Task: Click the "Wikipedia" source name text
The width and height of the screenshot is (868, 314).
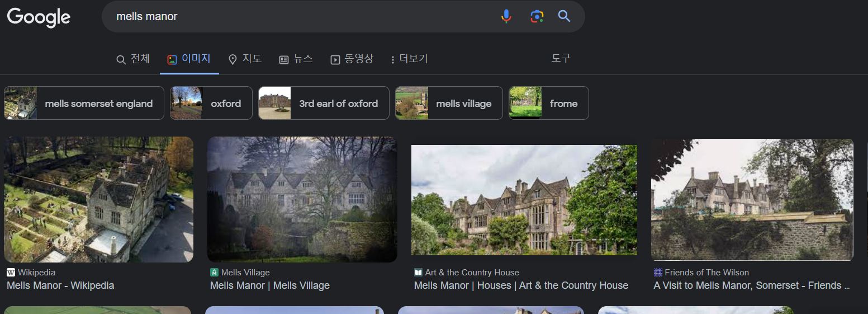Action: (x=36, y=273)
